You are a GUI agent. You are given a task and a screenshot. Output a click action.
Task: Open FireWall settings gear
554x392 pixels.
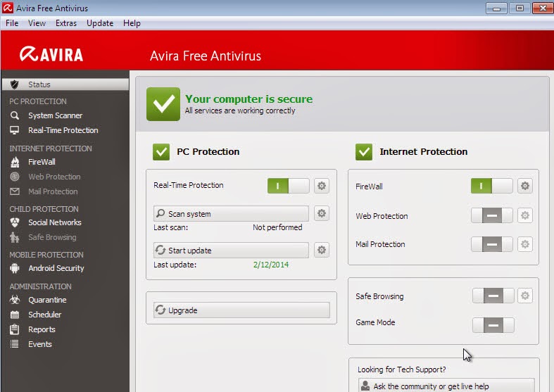(x=525, y=186)
